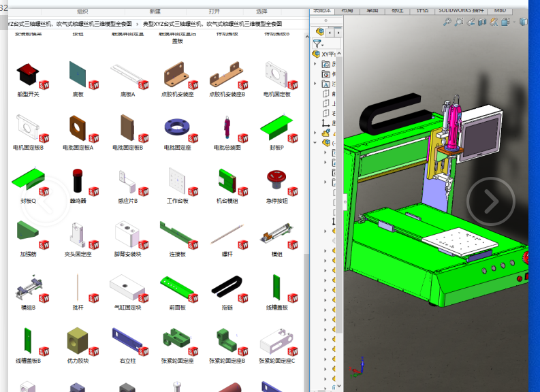Click explorer scrollbar up arrow

point(307,37)
